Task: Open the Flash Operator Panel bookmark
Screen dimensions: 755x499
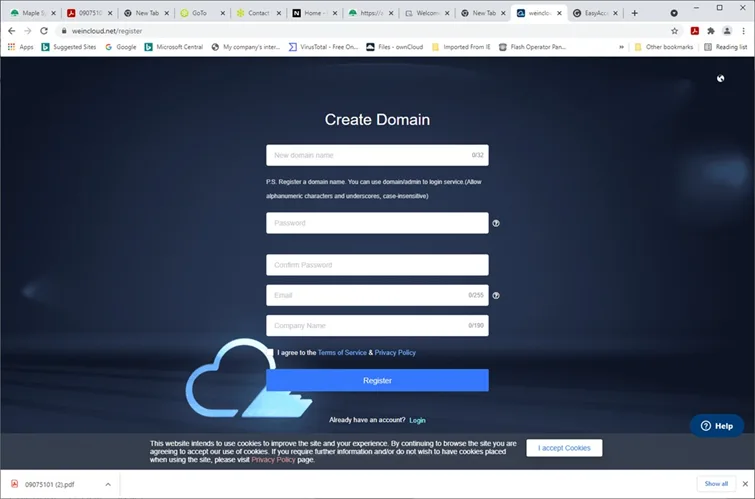Action: (x=533, y=47)
